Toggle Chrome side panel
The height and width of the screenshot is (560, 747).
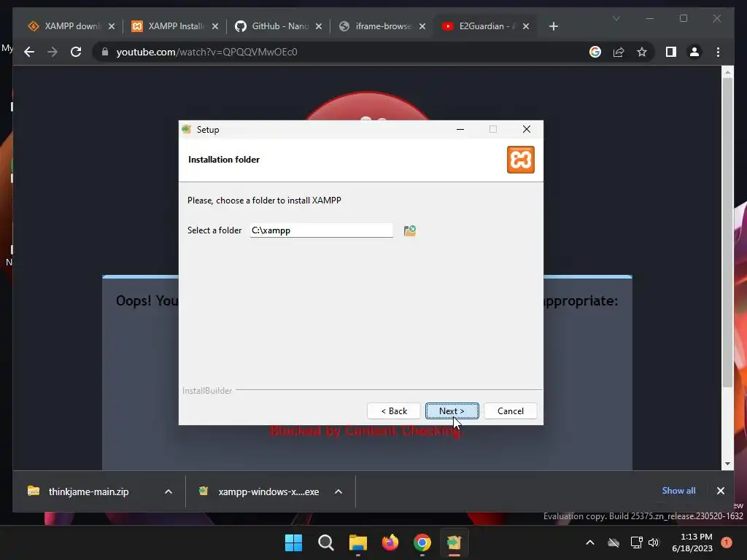tap(671, 52)
